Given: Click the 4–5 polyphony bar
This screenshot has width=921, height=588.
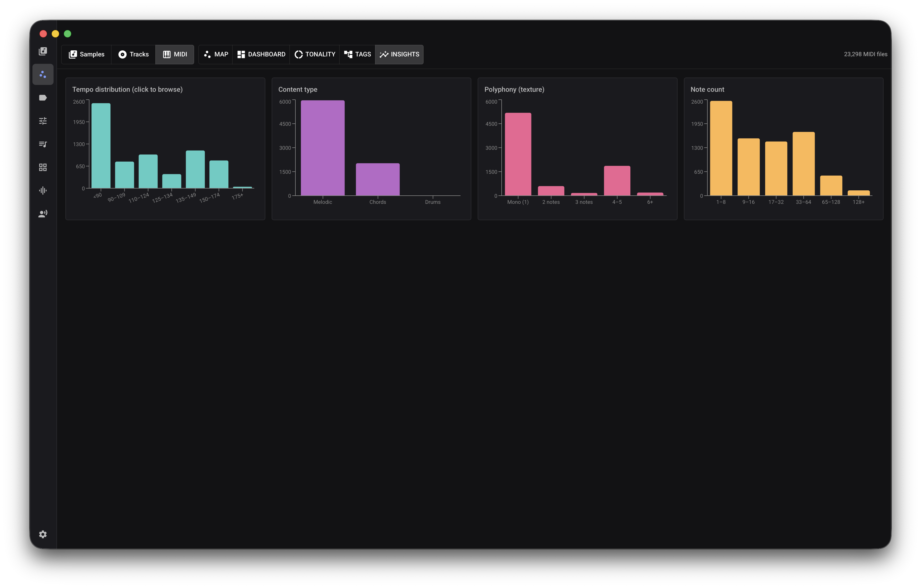Looking at the screenshot, I should click(617, 181).
